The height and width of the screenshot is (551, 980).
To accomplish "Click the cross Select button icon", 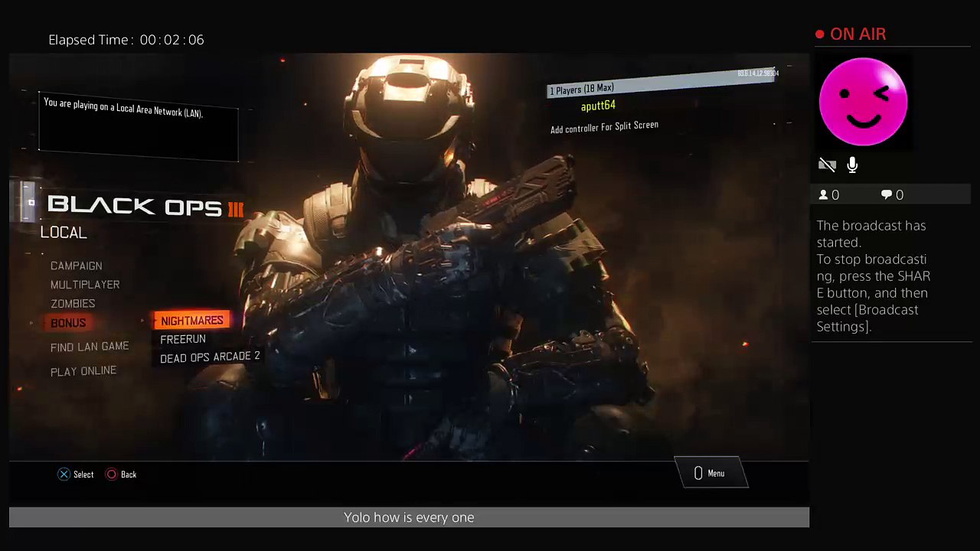I will pyautogui.click(x=64, y=474).
